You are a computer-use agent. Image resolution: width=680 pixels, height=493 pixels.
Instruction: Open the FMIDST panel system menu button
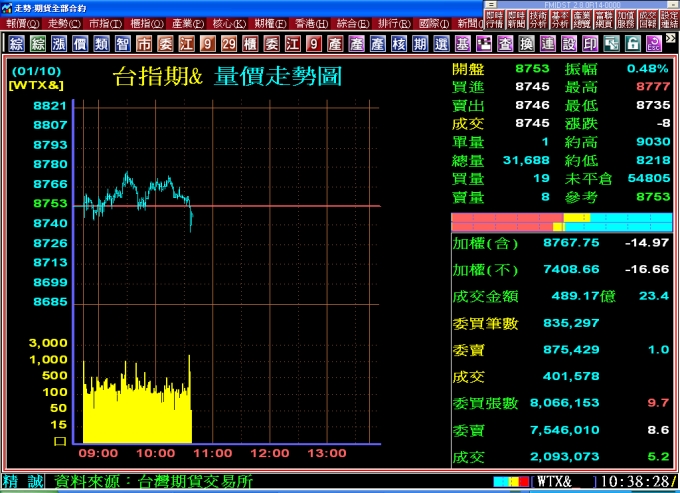click(x=491, y=5)
